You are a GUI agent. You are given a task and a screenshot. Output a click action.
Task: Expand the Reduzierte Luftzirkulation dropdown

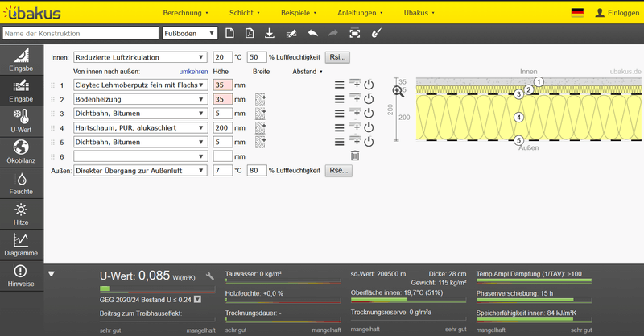(139, 57)
